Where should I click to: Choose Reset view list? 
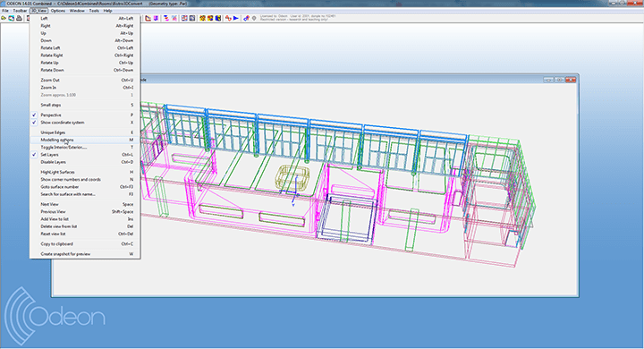(x=85, y=234)
